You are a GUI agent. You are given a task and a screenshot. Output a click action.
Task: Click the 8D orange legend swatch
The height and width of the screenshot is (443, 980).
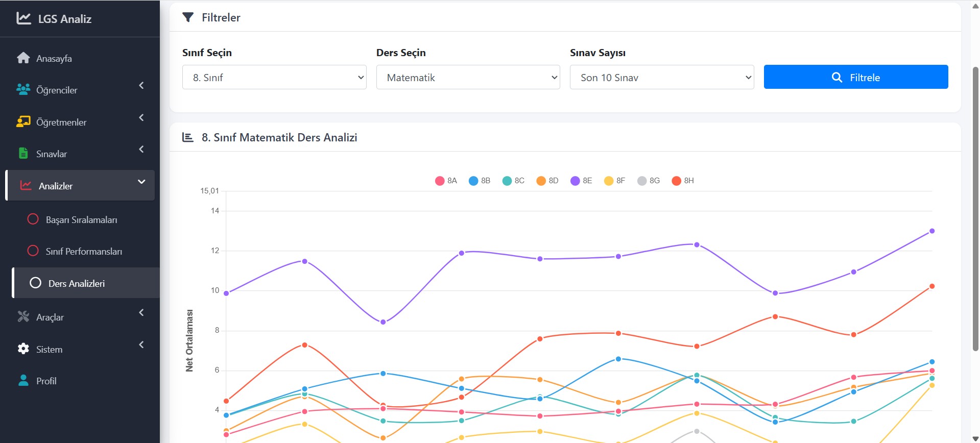coord(541,181)
